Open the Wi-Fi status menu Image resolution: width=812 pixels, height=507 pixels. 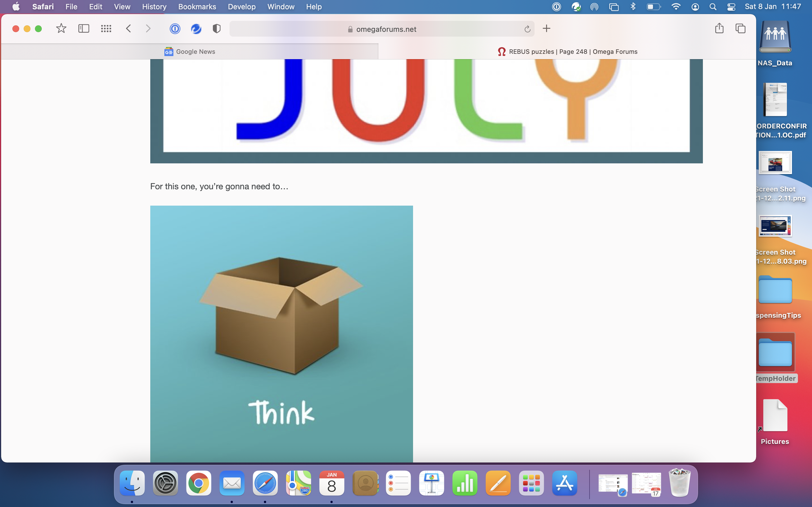click(x=676, y=7)
